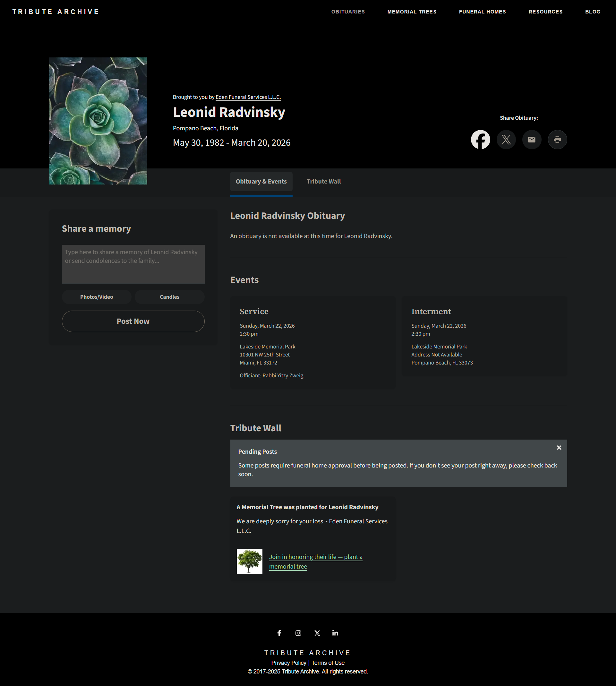Click the Candles button

click(x=170, y=297)
